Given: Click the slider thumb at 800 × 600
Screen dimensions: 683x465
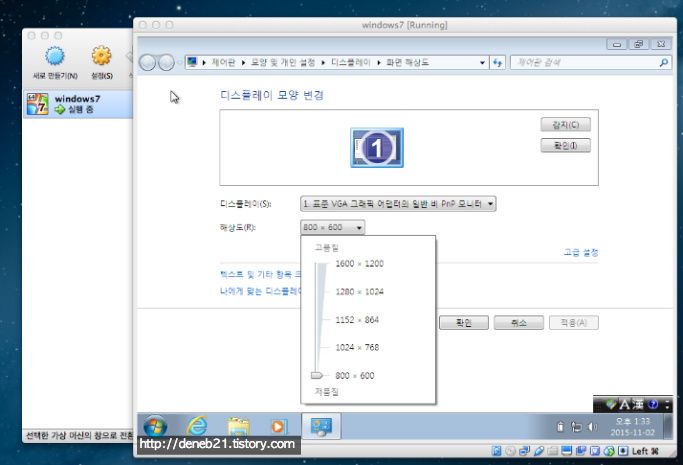Looking at the screenshot, I should [x=317, y=375].
